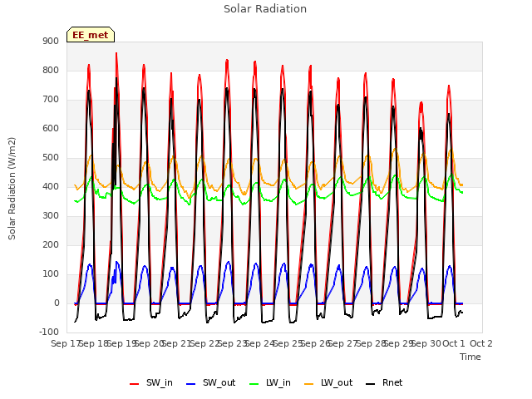Click the Oct 2 x-axis tick label
The image size is (532, 399).
(x=480, y=343)
